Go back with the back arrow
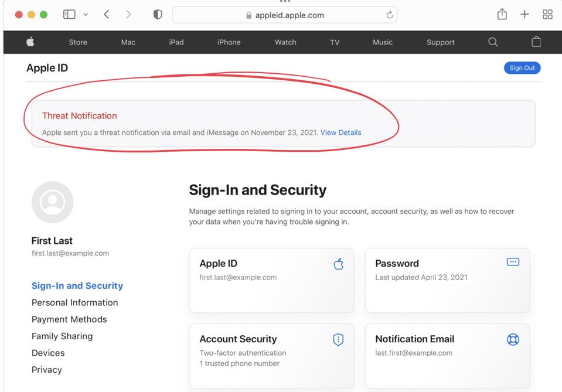Image resolution: width=562 pixels, height=392 pixels. click(x=107, y=15)
